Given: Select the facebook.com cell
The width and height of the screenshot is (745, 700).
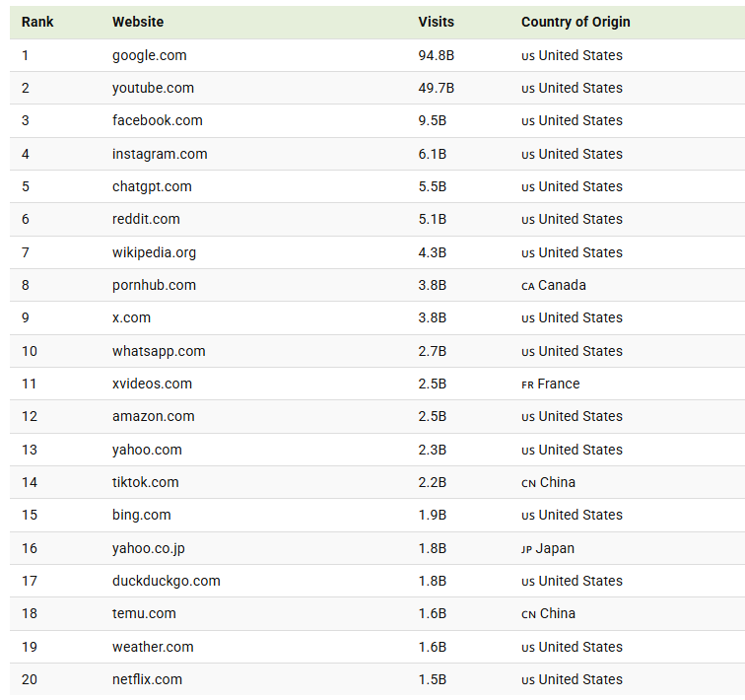Looking at the screenshot, I should pyautogui.click(x=158, y=120).
